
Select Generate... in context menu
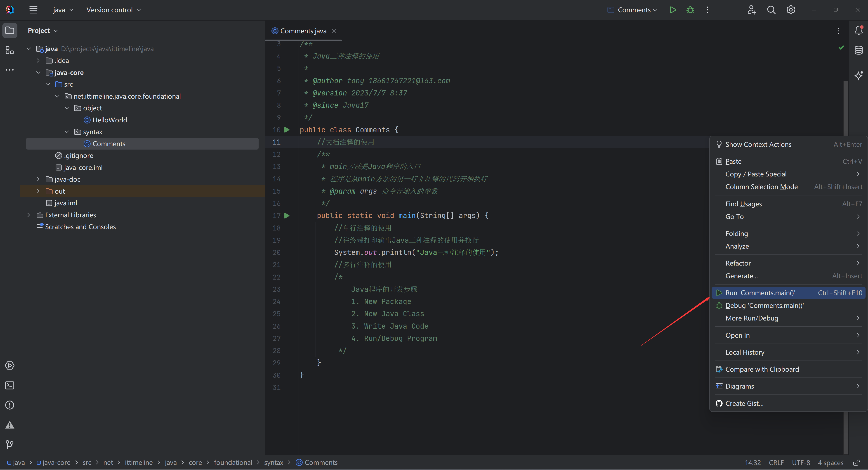[788, 276]
